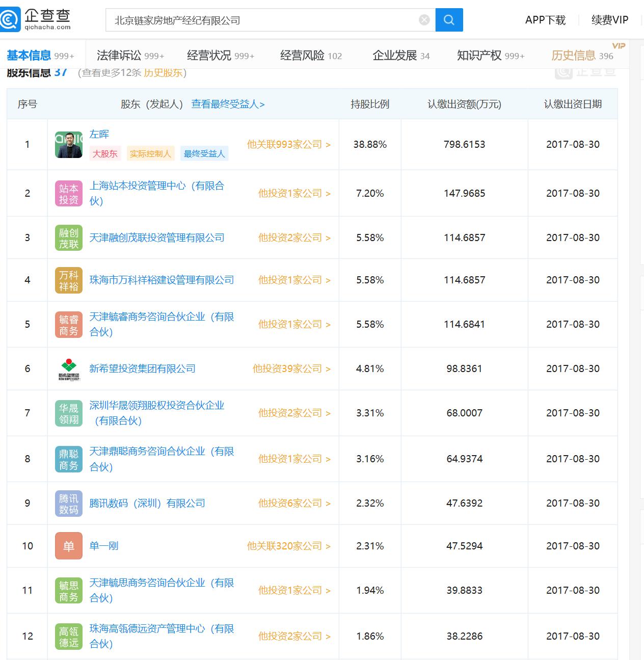Click the 站本投资 pink logo icon
The image size is (644, 660).
(x=69, y=194)
